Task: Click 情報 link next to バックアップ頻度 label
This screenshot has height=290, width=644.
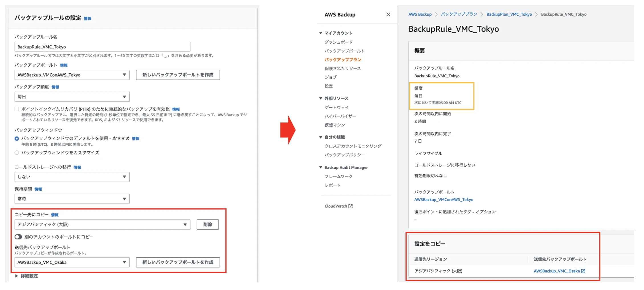Action: [55, 87]
